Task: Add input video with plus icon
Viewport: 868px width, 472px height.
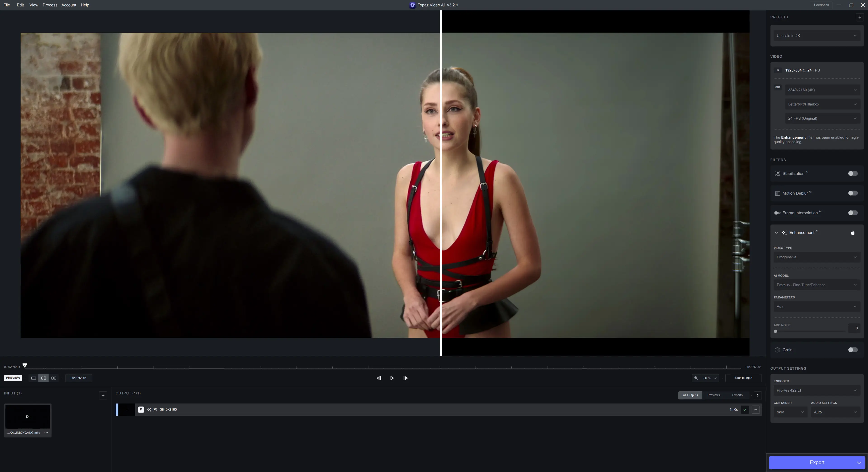Action: 103,396
